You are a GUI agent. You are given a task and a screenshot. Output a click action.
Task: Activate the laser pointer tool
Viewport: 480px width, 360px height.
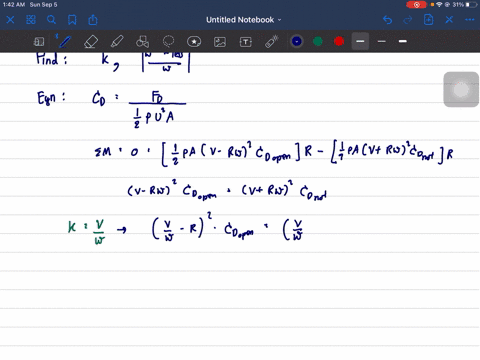(x=272, y=42)
